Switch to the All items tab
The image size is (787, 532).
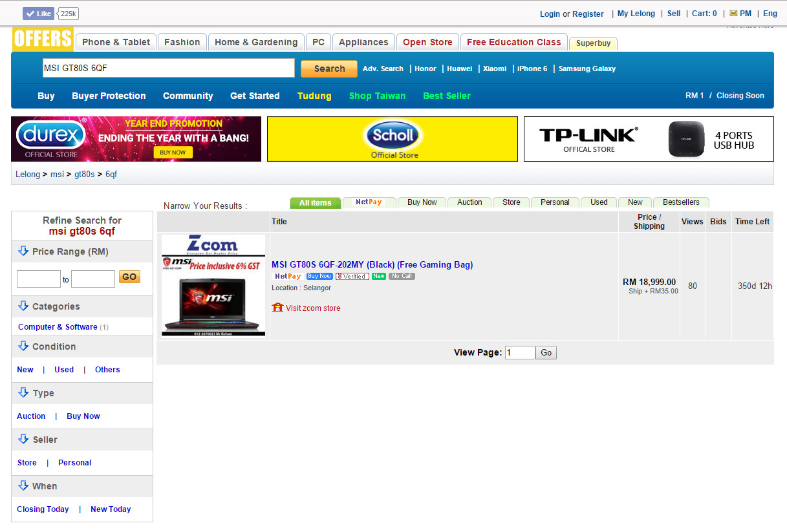pyautogui.click(x=315, y=203)
